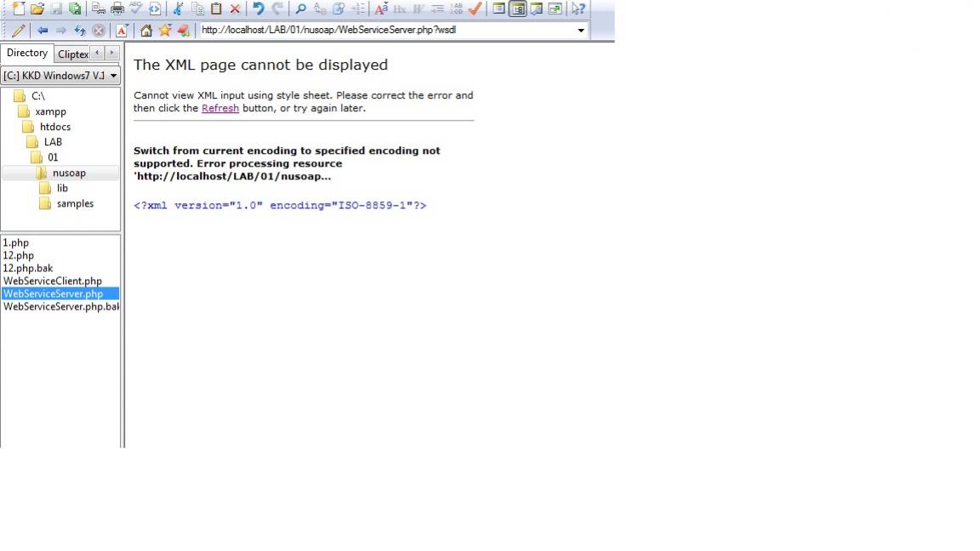Select the file WebServiceServer.php.bak
Viewport: 980px width, 551px height.
pyautogui.click(x=60, y=307)
